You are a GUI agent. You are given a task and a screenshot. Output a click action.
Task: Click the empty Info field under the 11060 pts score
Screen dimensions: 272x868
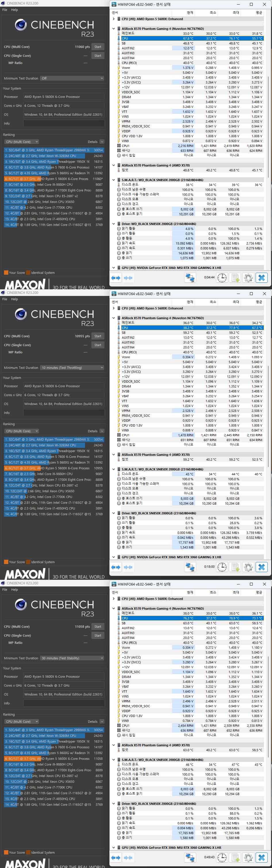coord(64,124)
